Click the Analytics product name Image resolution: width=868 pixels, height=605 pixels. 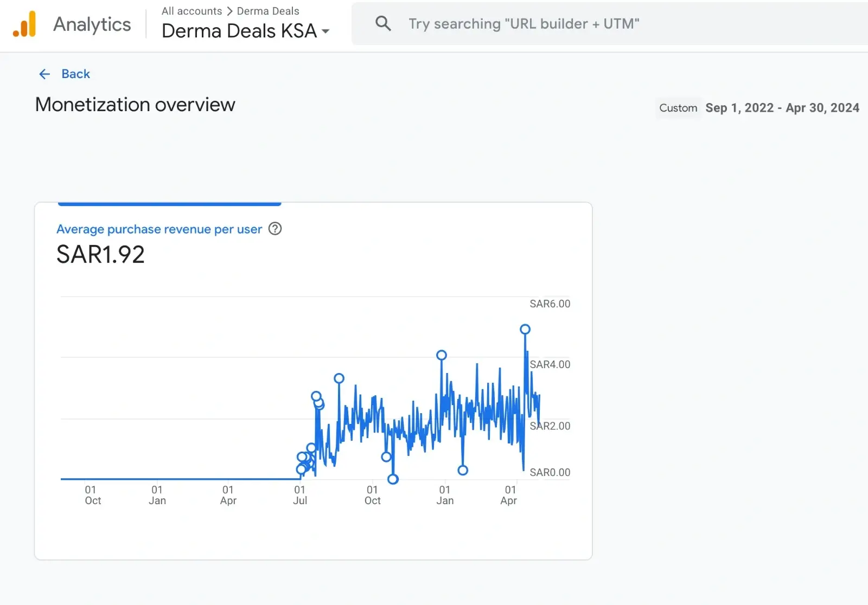pos(92,24)
